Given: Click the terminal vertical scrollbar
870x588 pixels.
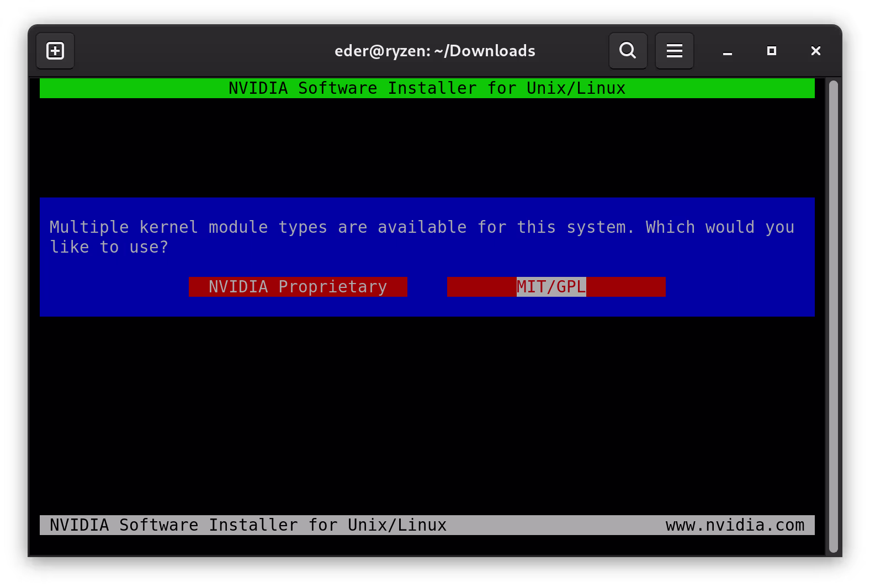Looking at the screenshot, I should pyautogui.click(x=834, y=317).
